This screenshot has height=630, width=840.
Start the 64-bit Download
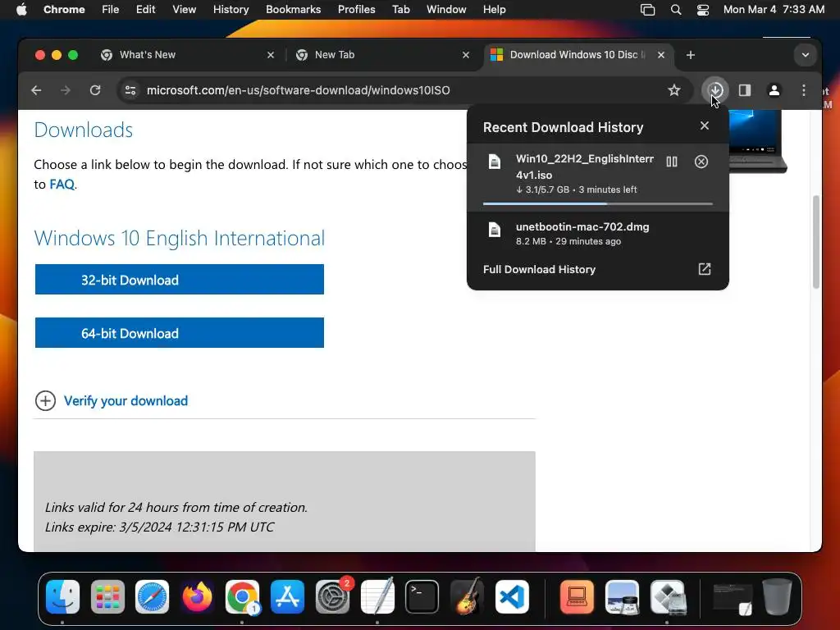point(180,333)
